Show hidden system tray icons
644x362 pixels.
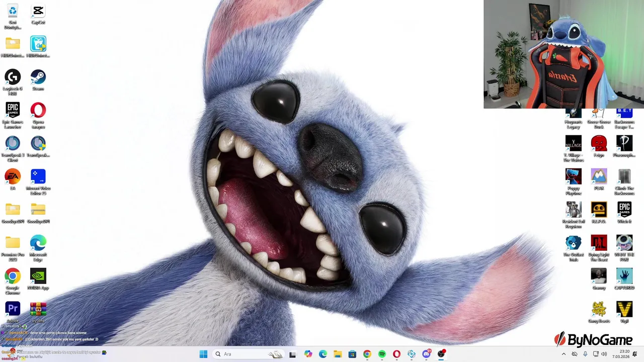pyautogui.click(x=563, y=354)
